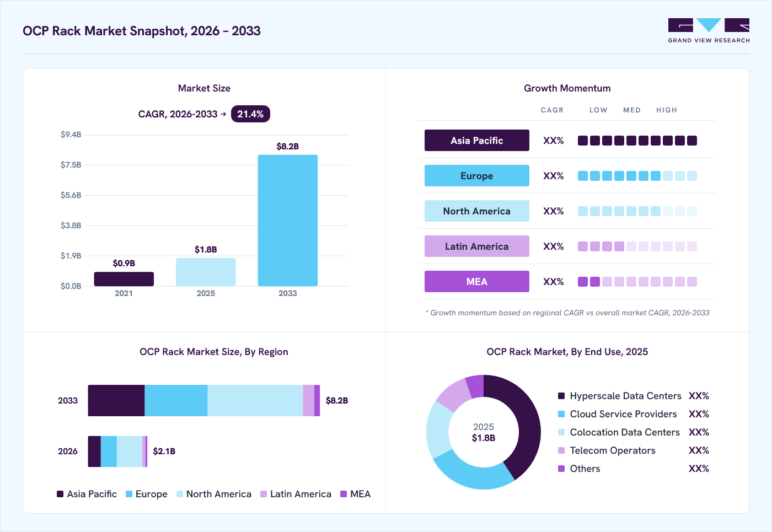The height and width of the screenshot is (532, 772).
Task: Click the North America legend swatch
Action: tap(180, 494)
